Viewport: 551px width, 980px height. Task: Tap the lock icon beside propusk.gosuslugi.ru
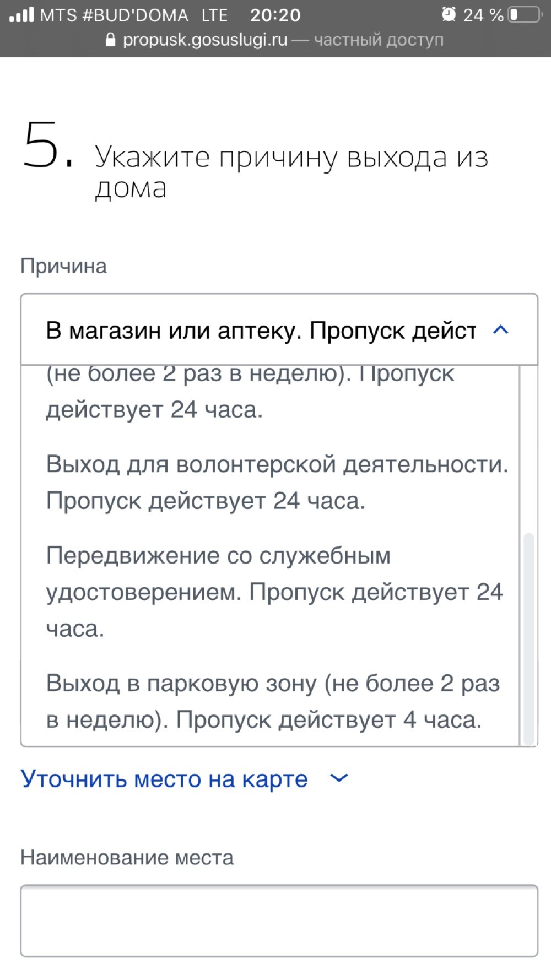tap(111, 40)
